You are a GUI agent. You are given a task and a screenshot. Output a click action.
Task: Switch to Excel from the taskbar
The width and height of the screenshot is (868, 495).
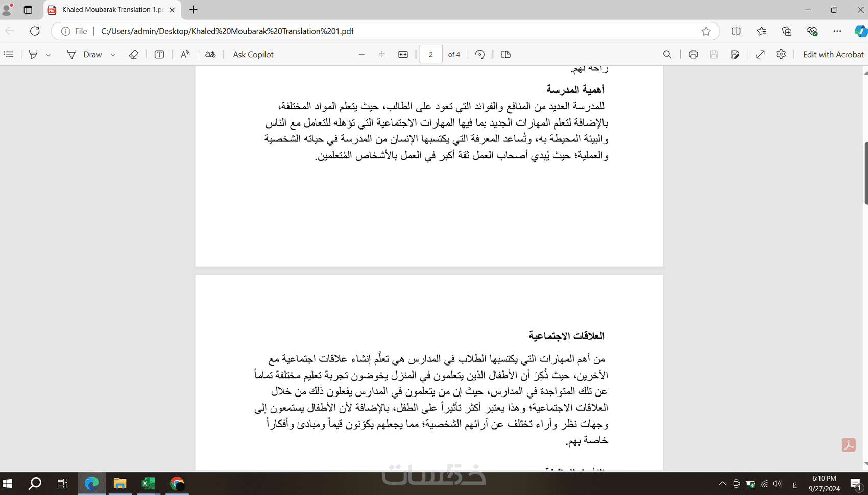pyautogui.click(x=149, y=483)
